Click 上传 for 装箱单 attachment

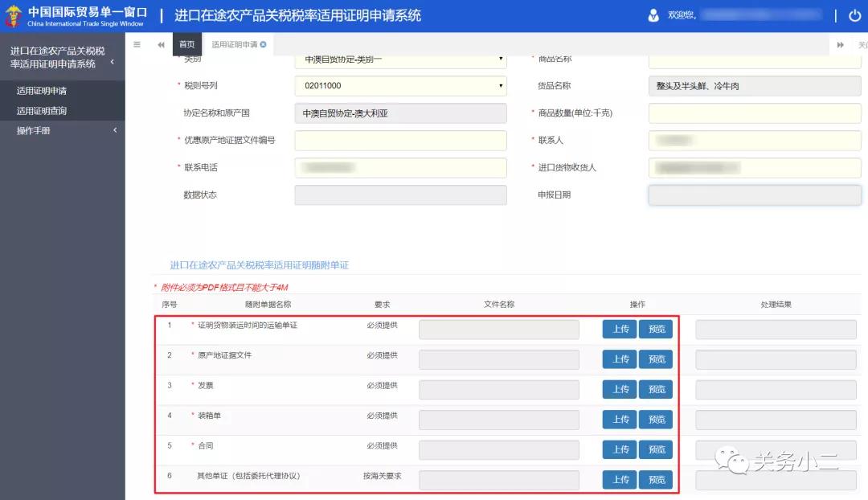(618, 419)
